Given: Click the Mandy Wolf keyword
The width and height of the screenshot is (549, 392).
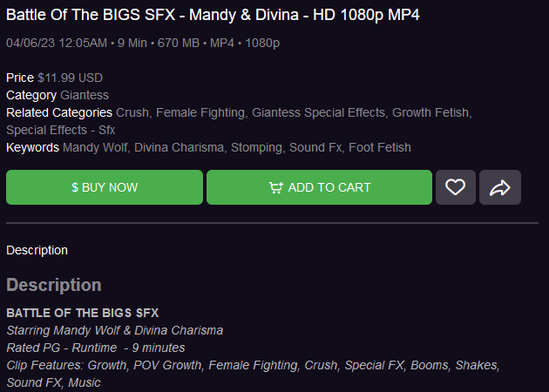Looking at the screenshot, I should tap(95, 147).
